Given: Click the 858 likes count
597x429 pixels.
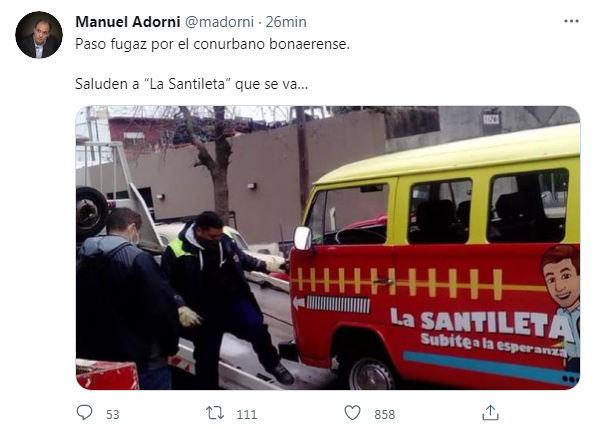Looking at the screenshot, I should coord(385,414).
